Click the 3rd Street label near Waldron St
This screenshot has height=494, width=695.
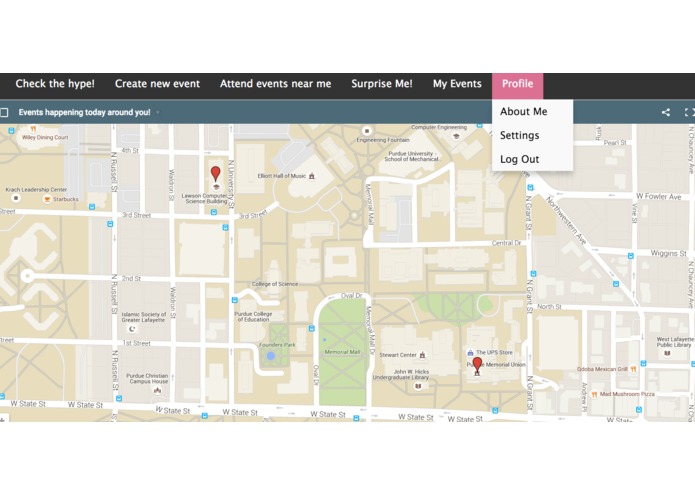(x=137, y=215)
